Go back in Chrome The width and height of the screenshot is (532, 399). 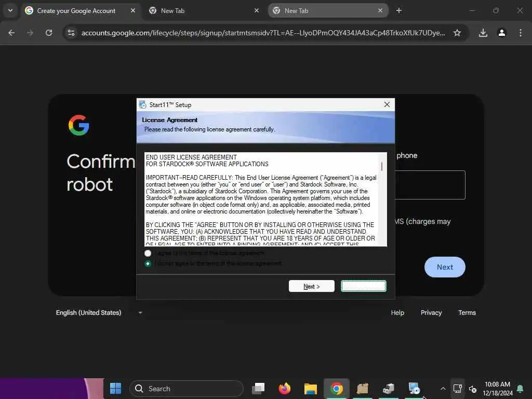click(x=11, y=33)
